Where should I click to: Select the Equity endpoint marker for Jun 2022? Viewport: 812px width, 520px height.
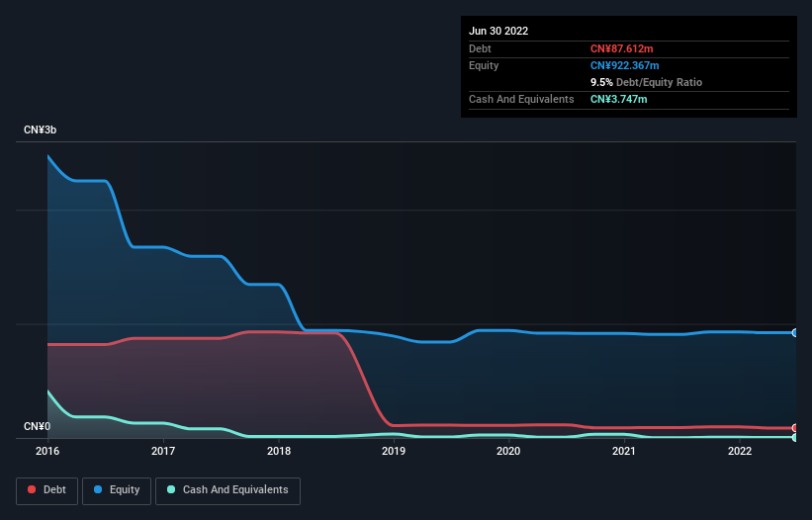[x=795, y=333]
